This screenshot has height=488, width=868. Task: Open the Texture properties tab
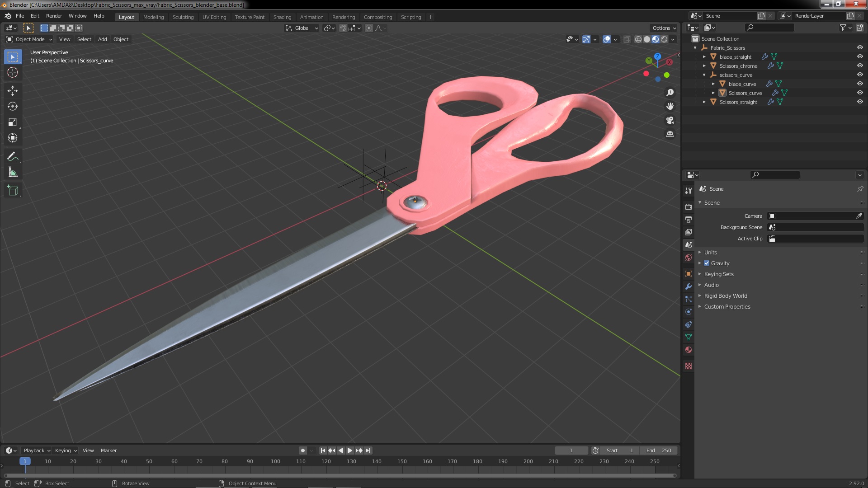coord(689,366)
